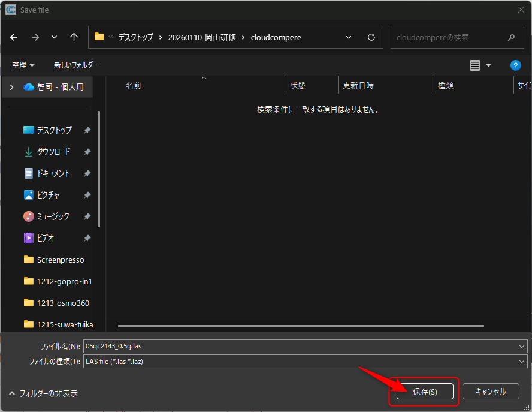Open the Organize menu
532x412 pixels.
click(x=23, y=65)
